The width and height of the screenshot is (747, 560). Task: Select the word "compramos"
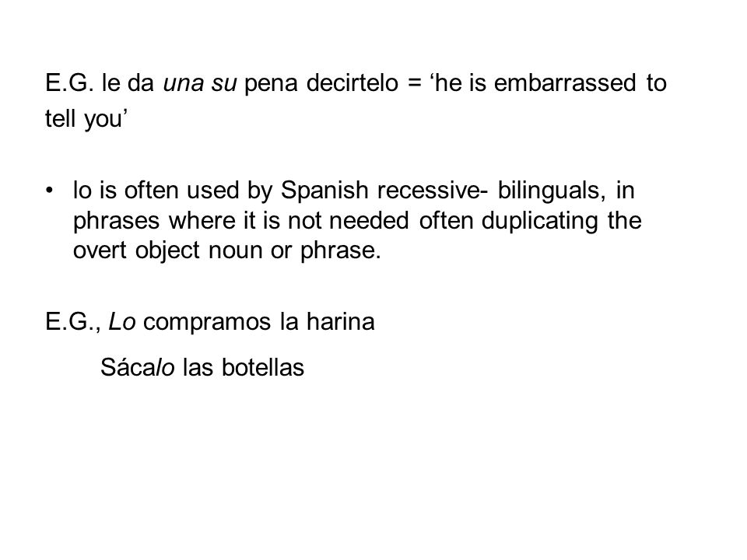pyautogui.click(x=208, y=322)
